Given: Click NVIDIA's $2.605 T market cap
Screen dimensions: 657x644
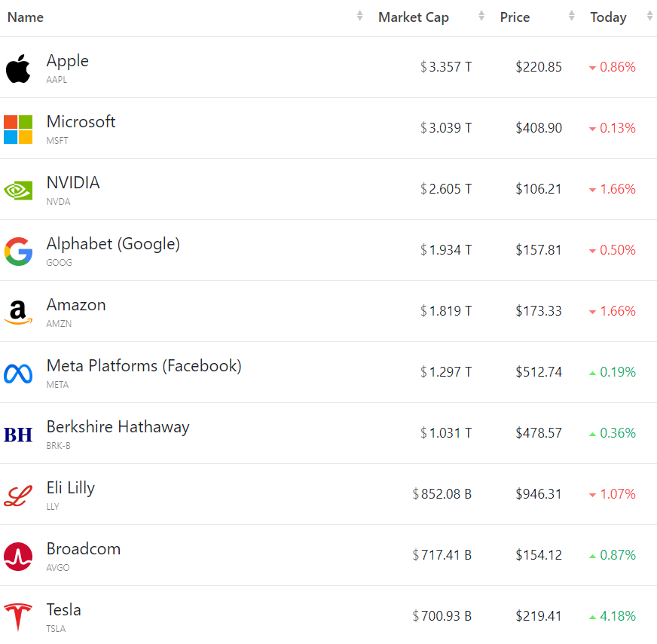Looking at the screenshot, I should (x=446, y=189).
